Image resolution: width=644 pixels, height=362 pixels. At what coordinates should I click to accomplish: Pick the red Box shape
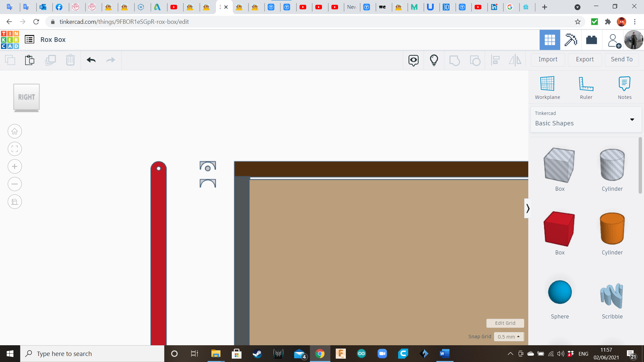click(x=559, y=229)
